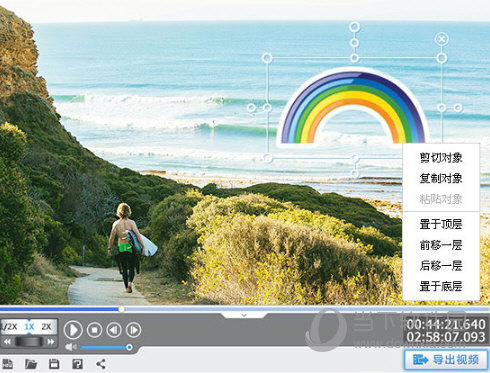Click the volume slider knob

coord(129,347)
